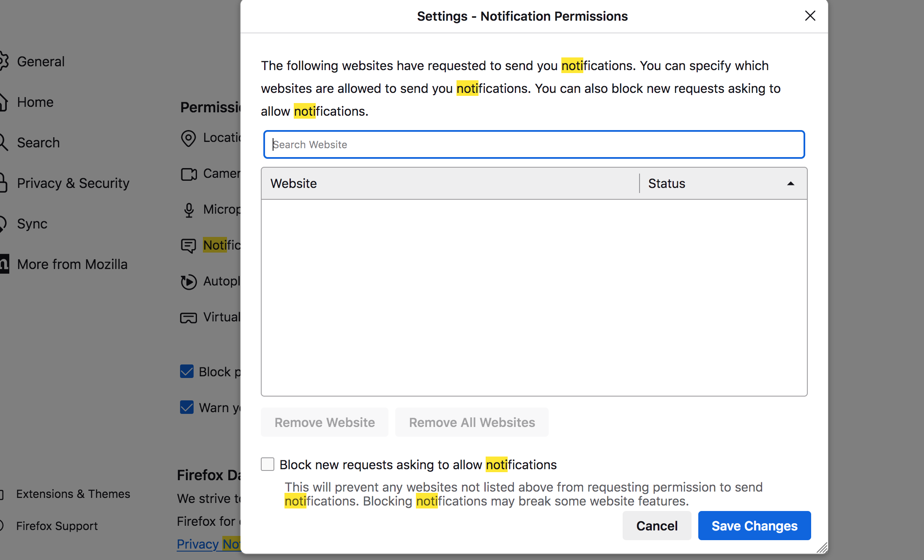This screenshot has width=924, height=560.
Task: Switch to General settings category
Action: coord(41,62)
